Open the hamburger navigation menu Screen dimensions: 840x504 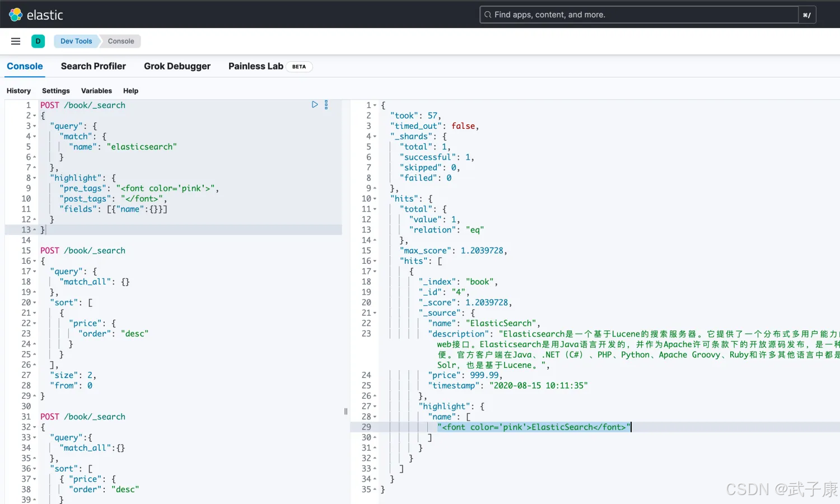(16, 41)
